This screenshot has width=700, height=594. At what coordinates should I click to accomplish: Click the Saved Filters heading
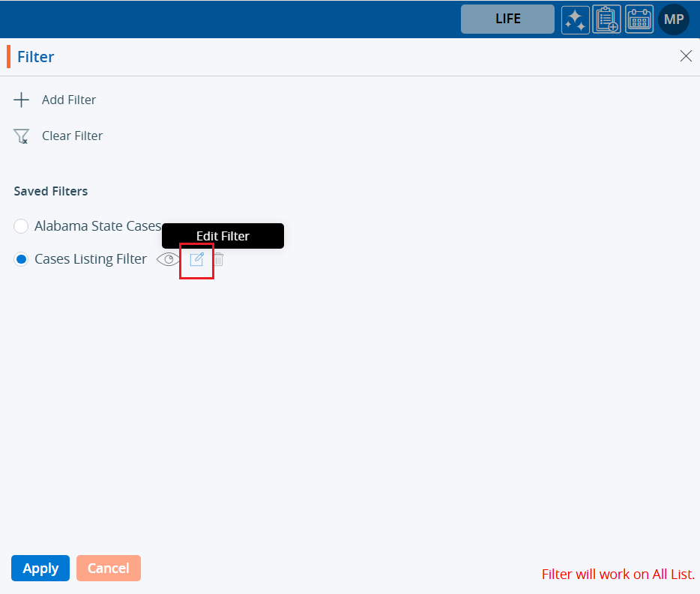tap(51, 191)
